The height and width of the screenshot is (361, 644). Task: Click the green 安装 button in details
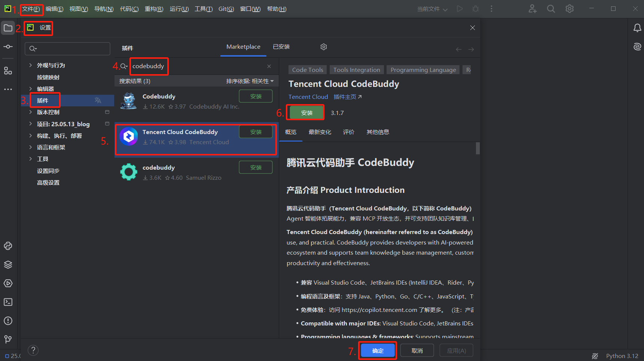[x=307, y=113]
